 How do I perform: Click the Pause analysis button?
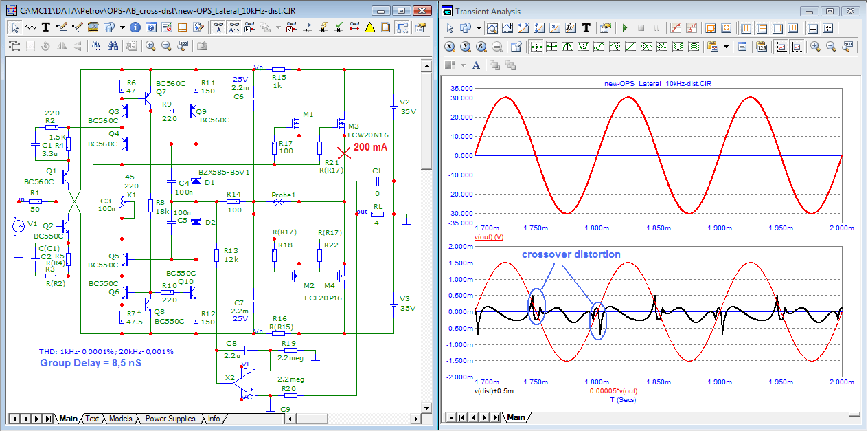click(657, 28)
